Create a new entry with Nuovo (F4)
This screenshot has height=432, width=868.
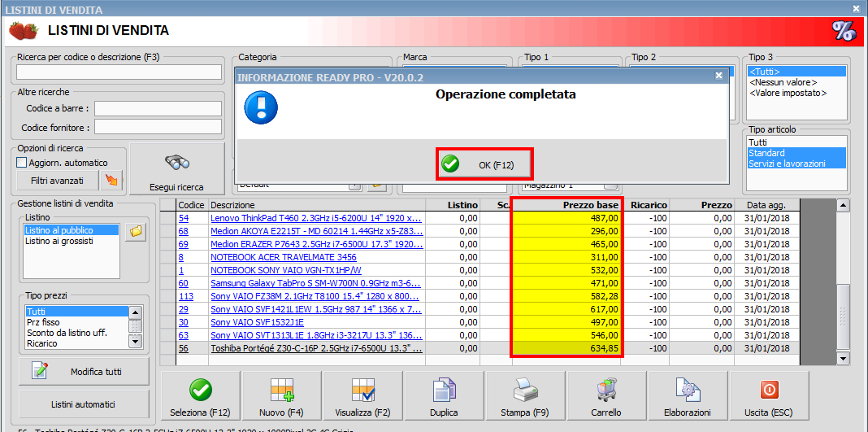[281, 396]
